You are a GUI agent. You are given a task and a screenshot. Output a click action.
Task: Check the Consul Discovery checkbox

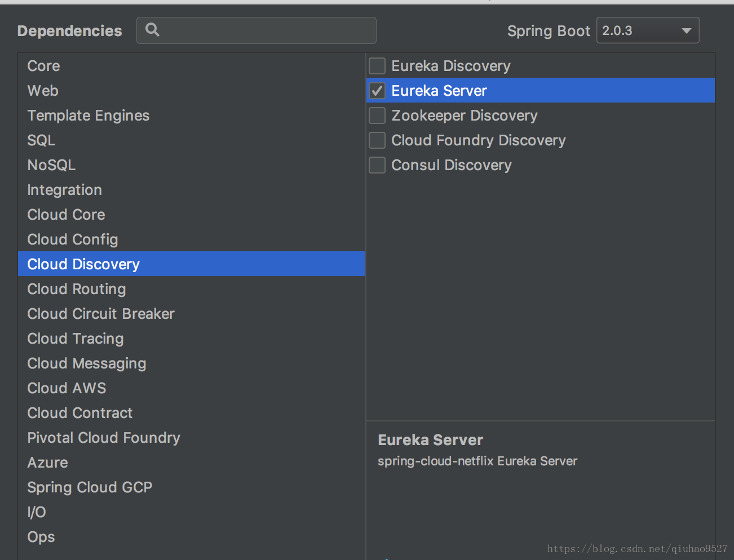pyautogui.click(x=377, y=165)
